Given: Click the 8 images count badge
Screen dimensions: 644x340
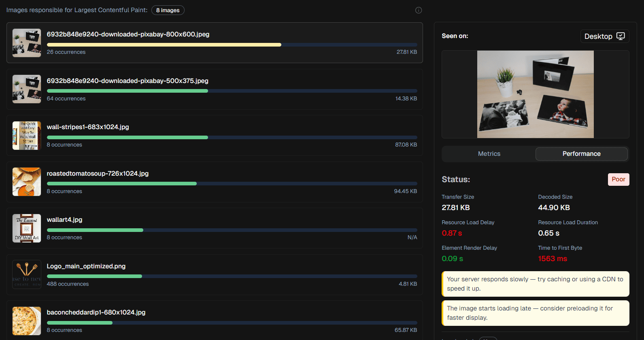Looking at the screenshot, I should [x=168, y=10].
